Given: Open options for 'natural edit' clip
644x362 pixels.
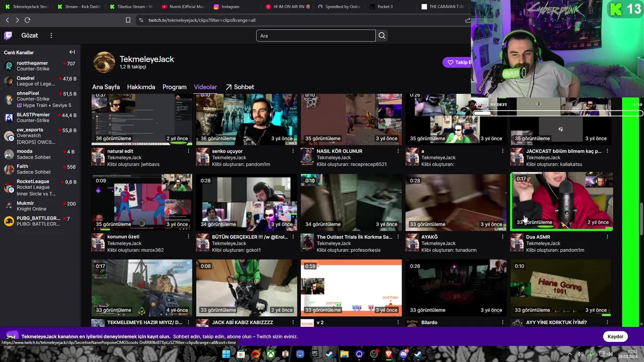Looking at the screenshot, I should click(188, 151).
